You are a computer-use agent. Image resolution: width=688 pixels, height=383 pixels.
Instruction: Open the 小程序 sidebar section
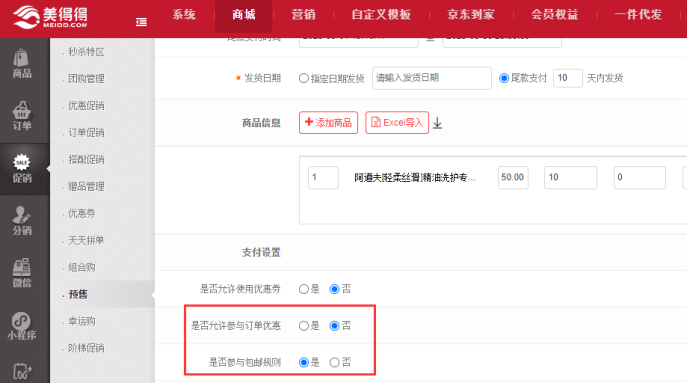pos(22,326)
